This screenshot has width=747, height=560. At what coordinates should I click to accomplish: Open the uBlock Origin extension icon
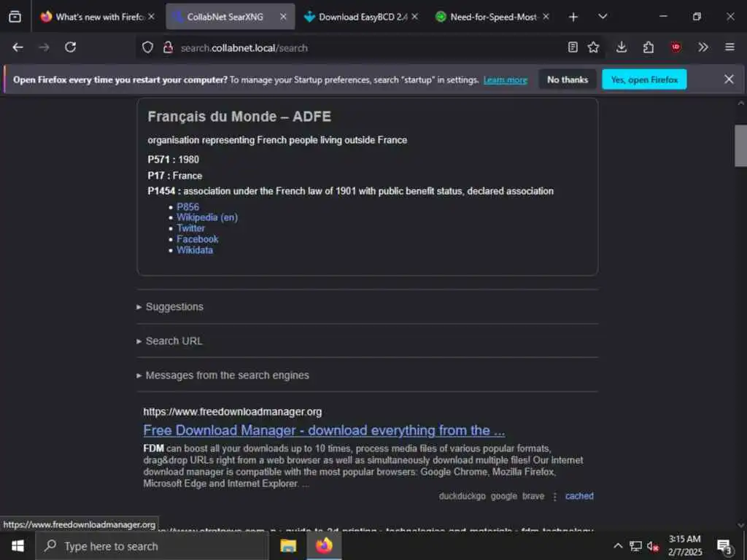(x=676, y=47)
